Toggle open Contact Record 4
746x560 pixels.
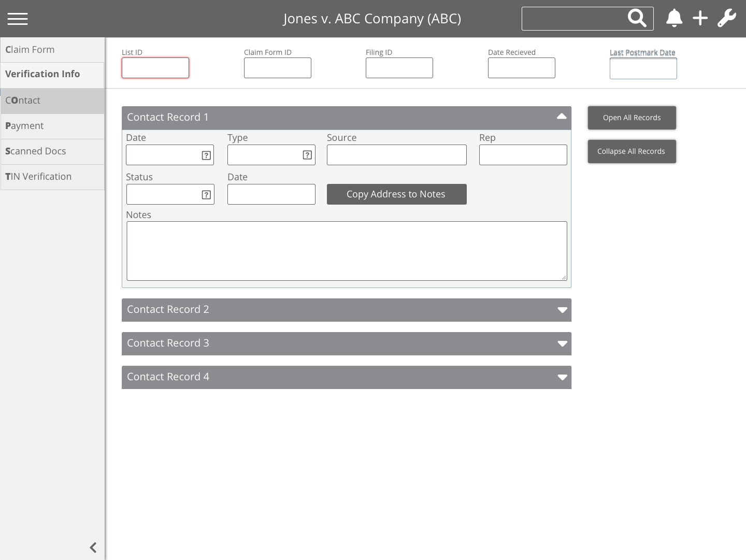pyautogui.click(x=562, y=377)
